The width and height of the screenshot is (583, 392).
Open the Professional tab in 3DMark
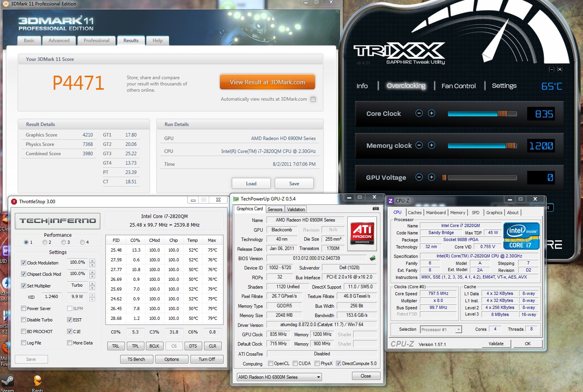96,41
